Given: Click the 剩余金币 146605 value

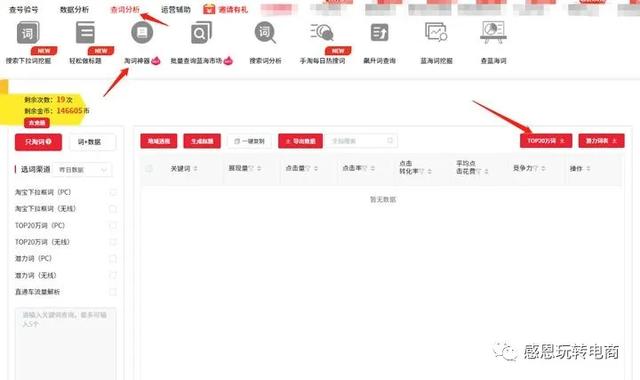Looking at the screenshot, I should tap(69, 111).
